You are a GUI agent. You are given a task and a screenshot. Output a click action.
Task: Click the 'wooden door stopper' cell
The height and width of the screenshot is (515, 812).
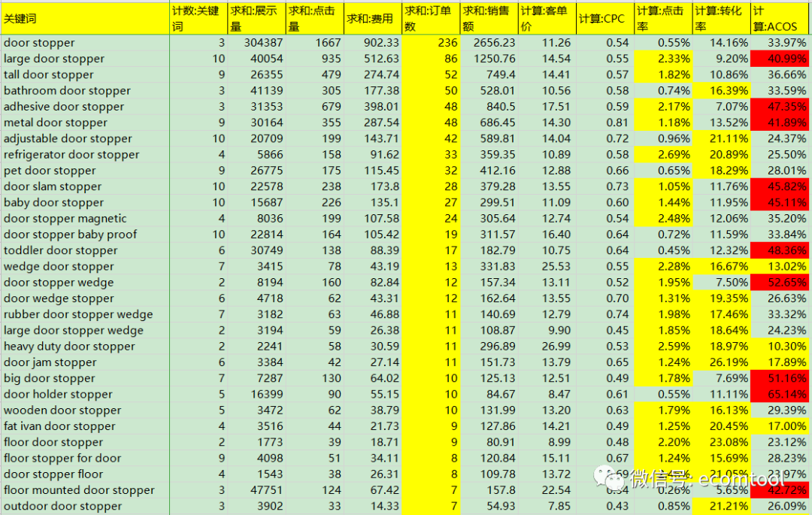tap(85, 410)
